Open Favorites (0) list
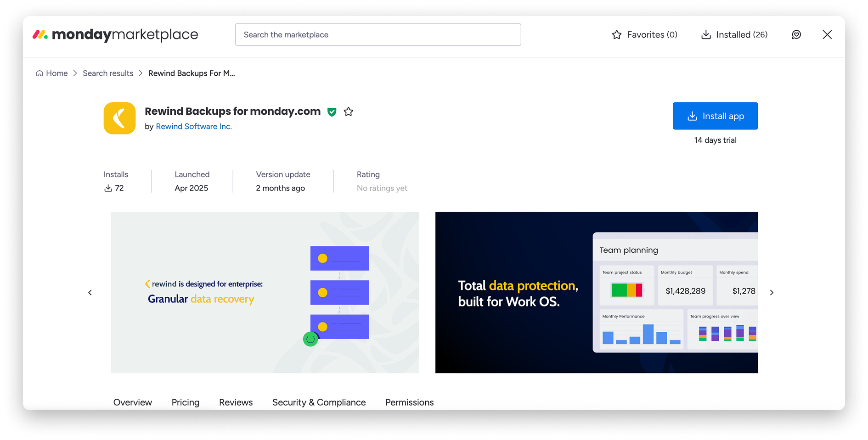The width and height of the screenshot is (868, 440). [x=645, y=34]
